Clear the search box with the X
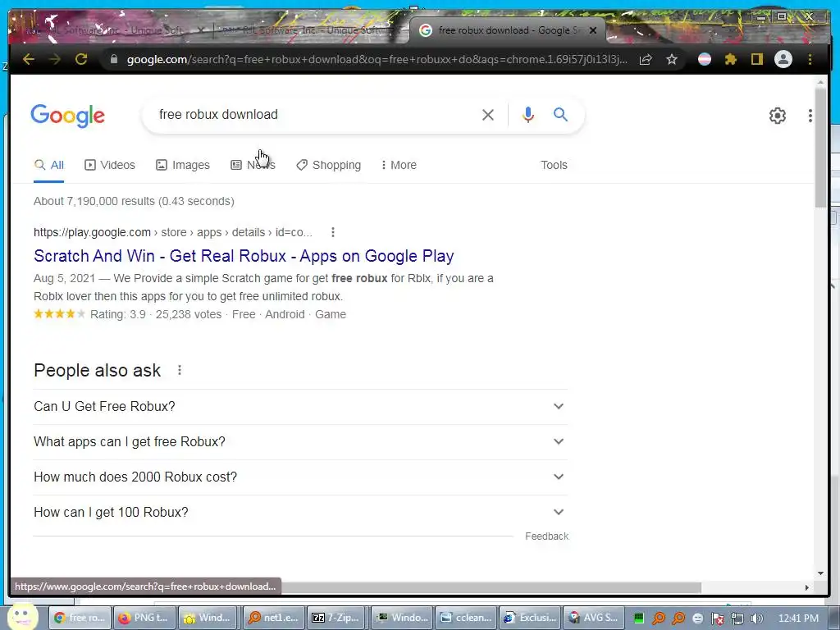The width and height of the screenshot is (840, 630). click(487, 115)
